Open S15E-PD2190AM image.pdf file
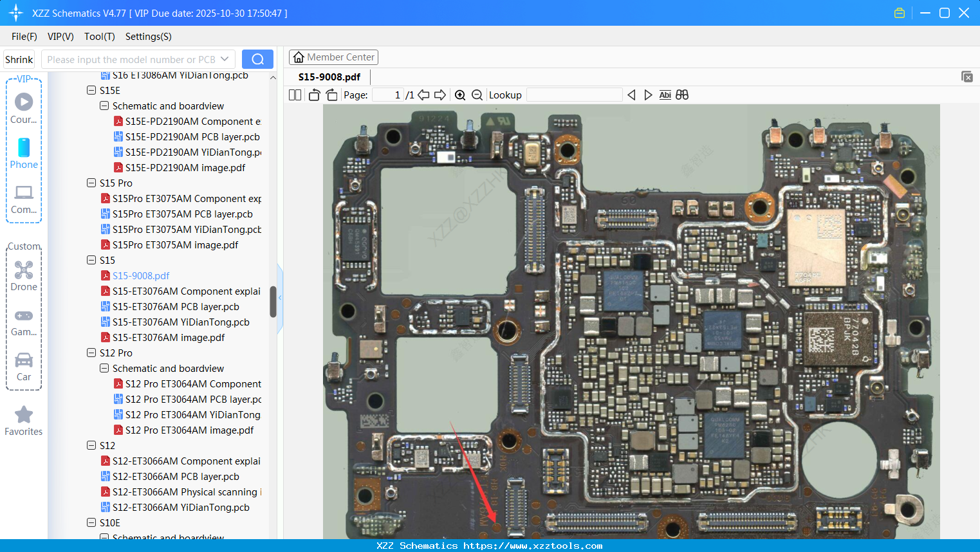 tap(185, 168)
